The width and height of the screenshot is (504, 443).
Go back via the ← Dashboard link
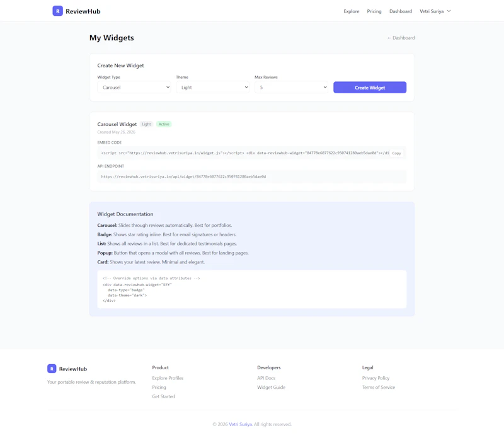point(401,38)
